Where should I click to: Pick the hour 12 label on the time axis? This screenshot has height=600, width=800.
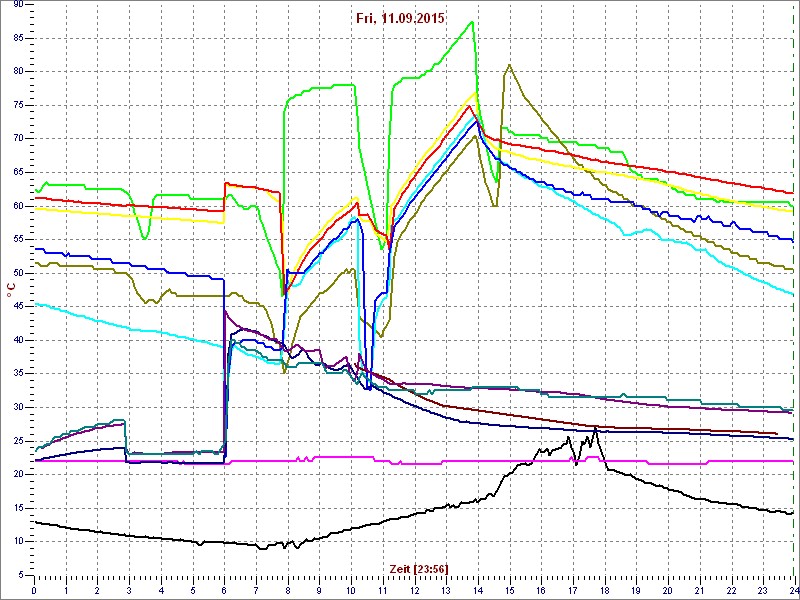(414, 588)
